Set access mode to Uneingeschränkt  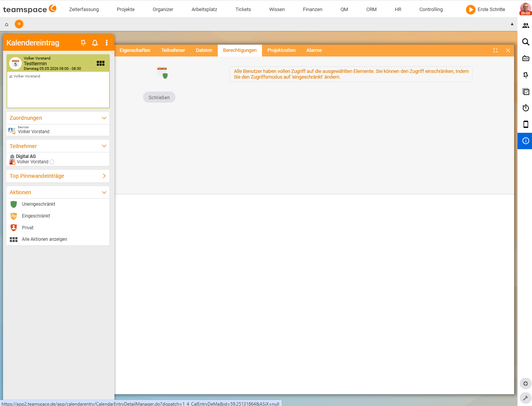point(38,204)
